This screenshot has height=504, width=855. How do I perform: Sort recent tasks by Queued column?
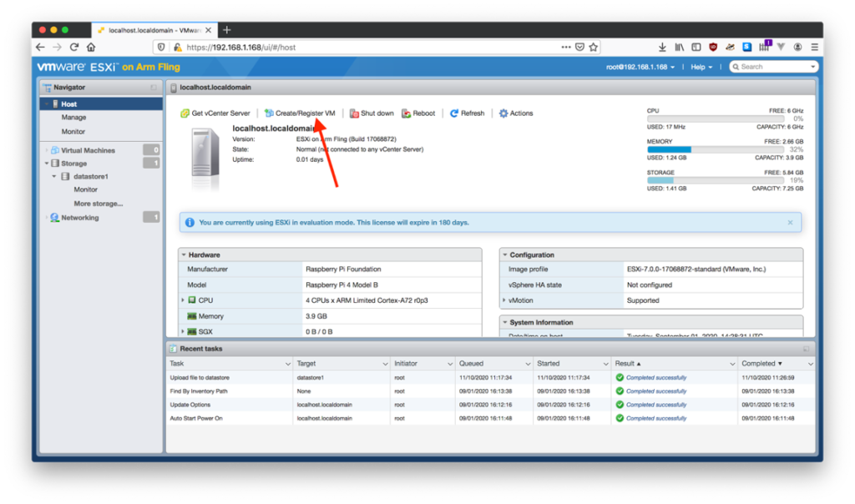(471, 364)
